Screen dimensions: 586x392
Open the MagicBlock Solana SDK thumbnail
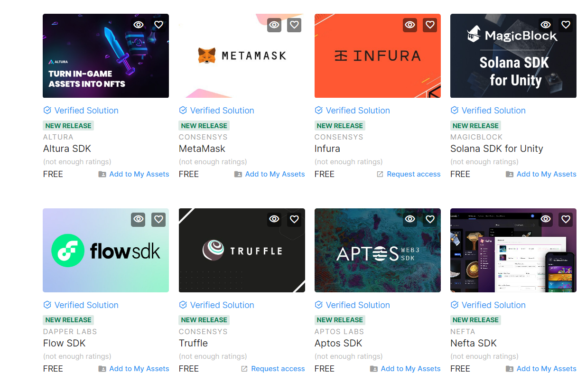(513, 56)
